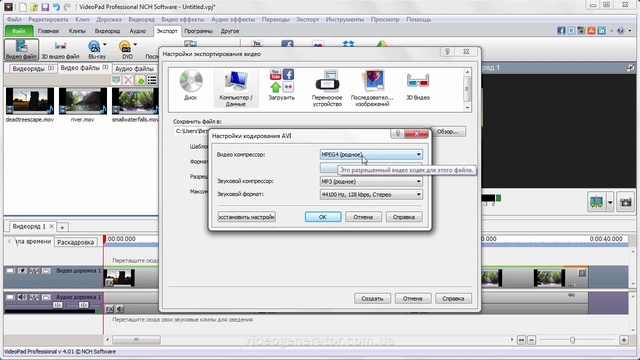Viewport: 640px width, 360px height.
Task: Click the FX button on the first video clip
Action: pos(109,282)
